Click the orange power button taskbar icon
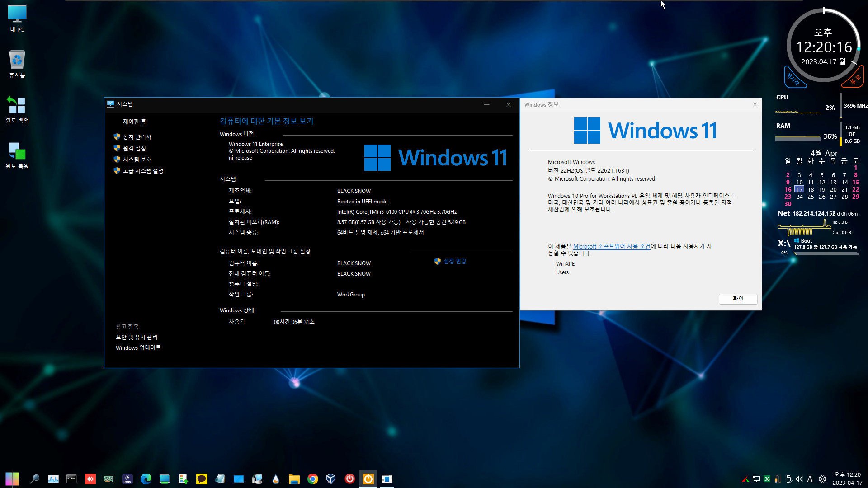Viewport: 868px width, 488px height. pyautogui.click(x=368, y=479)
